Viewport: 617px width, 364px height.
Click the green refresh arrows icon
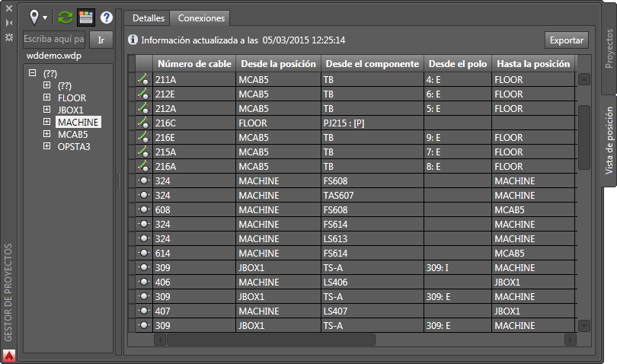[66, 17]
